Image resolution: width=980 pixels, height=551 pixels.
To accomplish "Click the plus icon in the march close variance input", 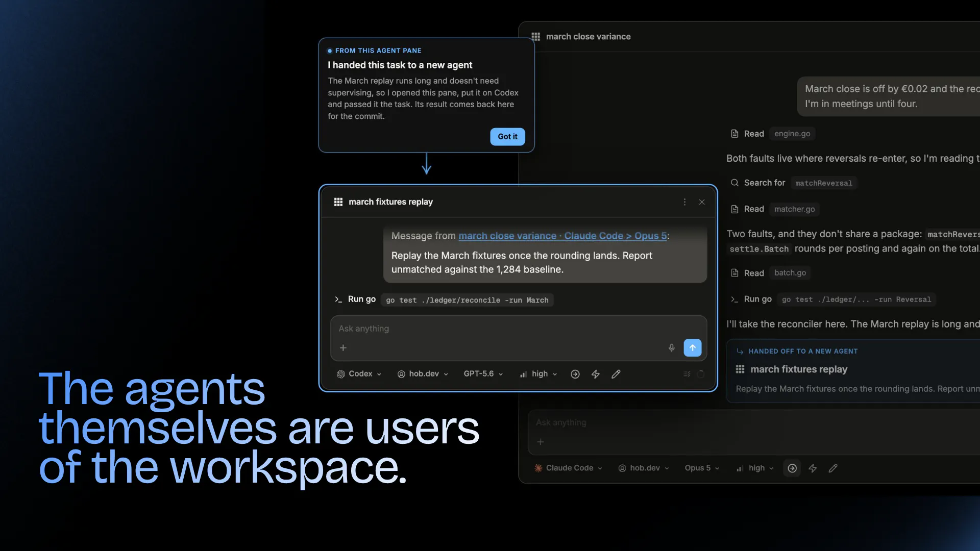I will [541, 442].
